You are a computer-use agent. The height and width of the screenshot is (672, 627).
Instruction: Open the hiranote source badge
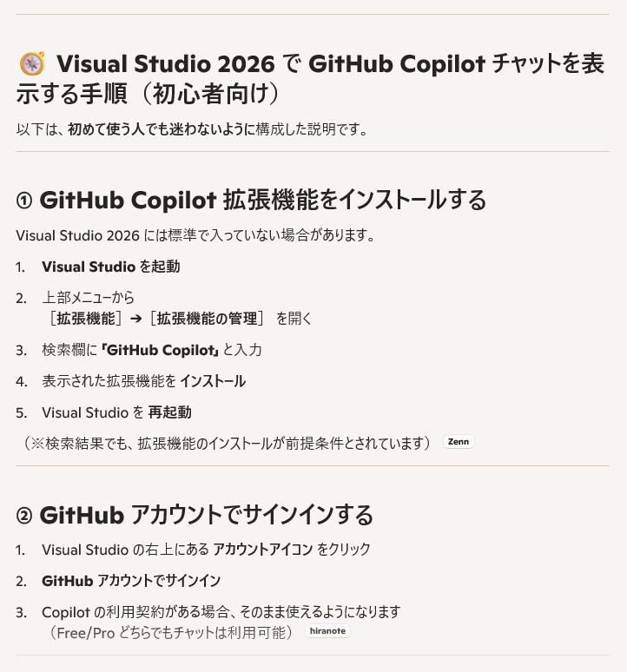(327, 631)
